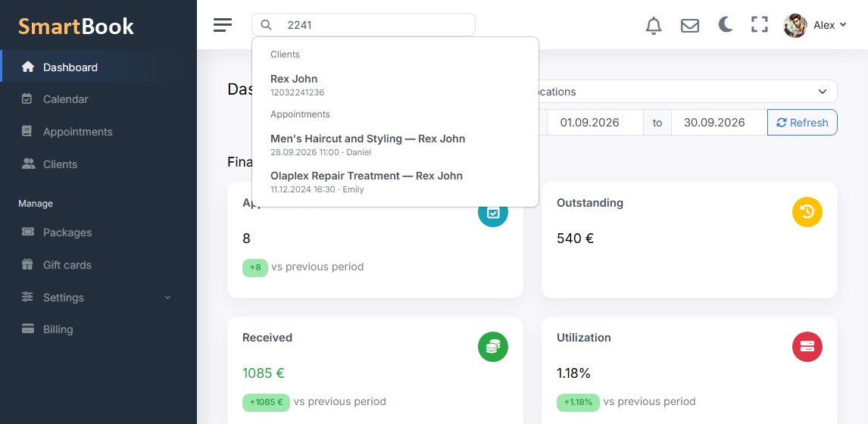Image resolution: width=868 pixels, height=424 pixels.
Task: Click start date field 01.09.2026
Action: 595,123
